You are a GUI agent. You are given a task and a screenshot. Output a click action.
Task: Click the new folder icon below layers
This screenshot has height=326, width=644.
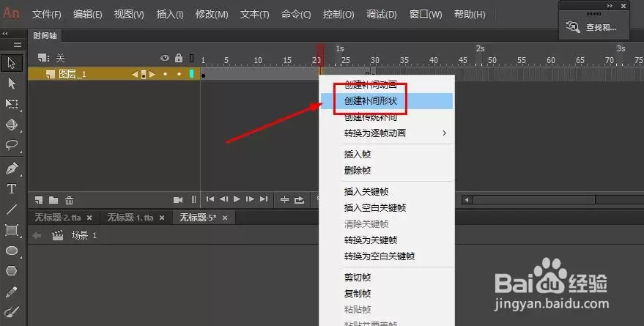pos(53,200)
